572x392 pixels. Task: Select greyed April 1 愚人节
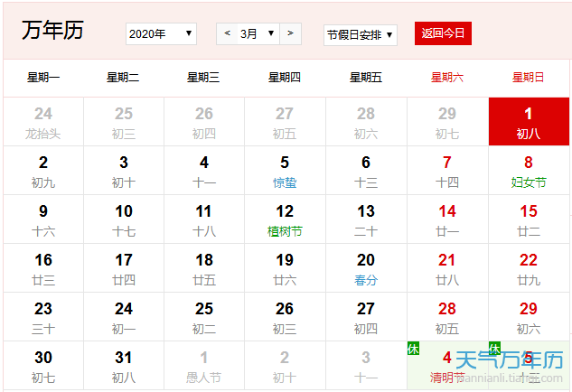click(x=204, y=366)
